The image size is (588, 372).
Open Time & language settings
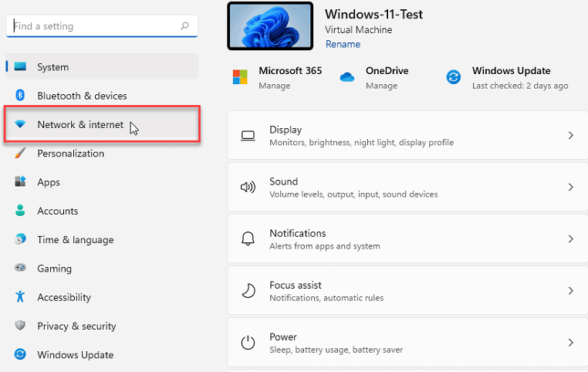coord(102,239)
